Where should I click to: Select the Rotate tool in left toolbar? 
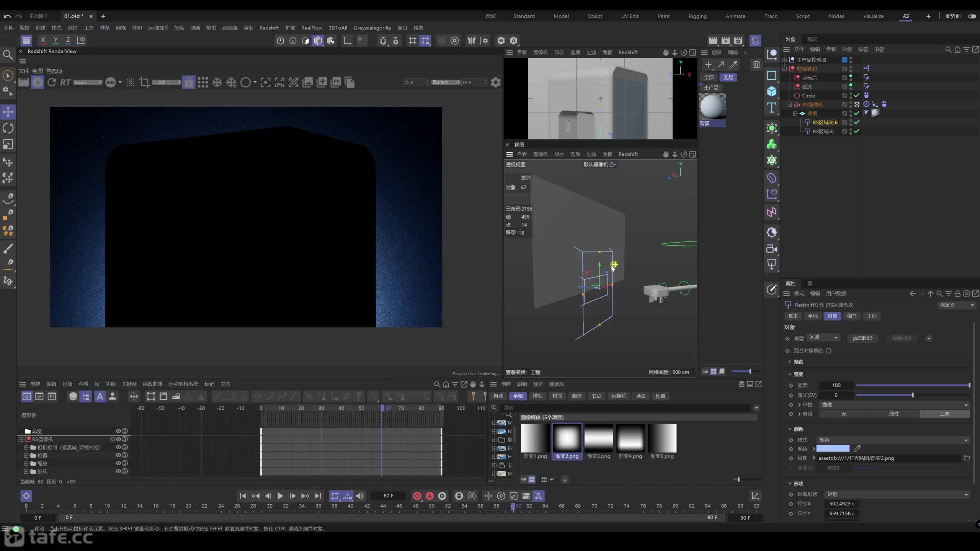pyautogui.click(x=8, y=128)
